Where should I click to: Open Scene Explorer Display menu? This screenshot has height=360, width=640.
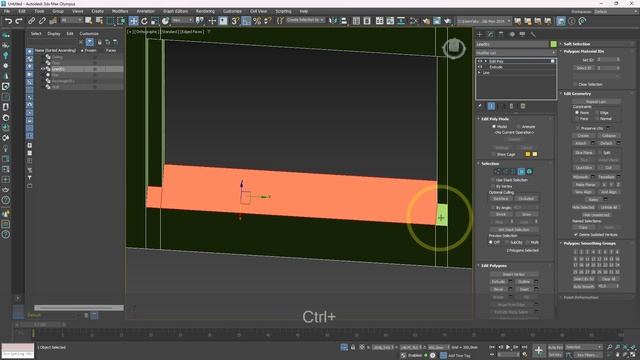click(x=53, y=34)
